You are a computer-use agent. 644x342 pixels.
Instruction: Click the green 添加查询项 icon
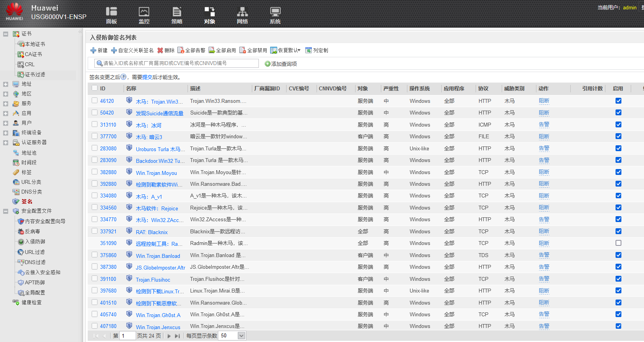pos(267,64)
